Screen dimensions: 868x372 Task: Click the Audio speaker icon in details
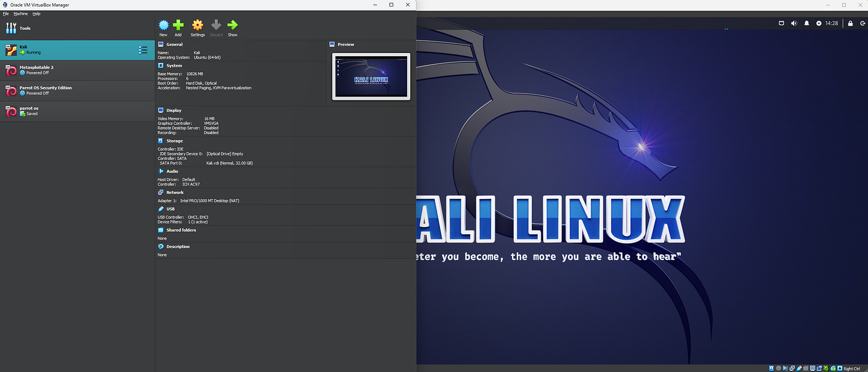pyautogui.click(x=161, y=171)
